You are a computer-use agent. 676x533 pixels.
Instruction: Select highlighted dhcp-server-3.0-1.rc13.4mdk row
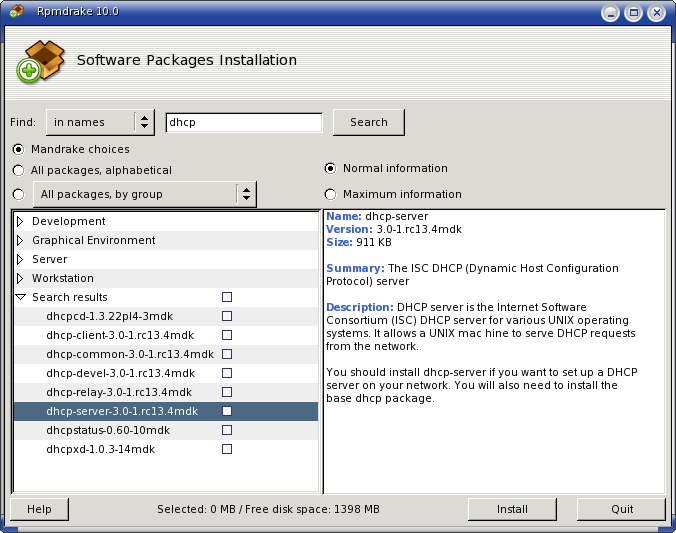[x=166, y=411]
